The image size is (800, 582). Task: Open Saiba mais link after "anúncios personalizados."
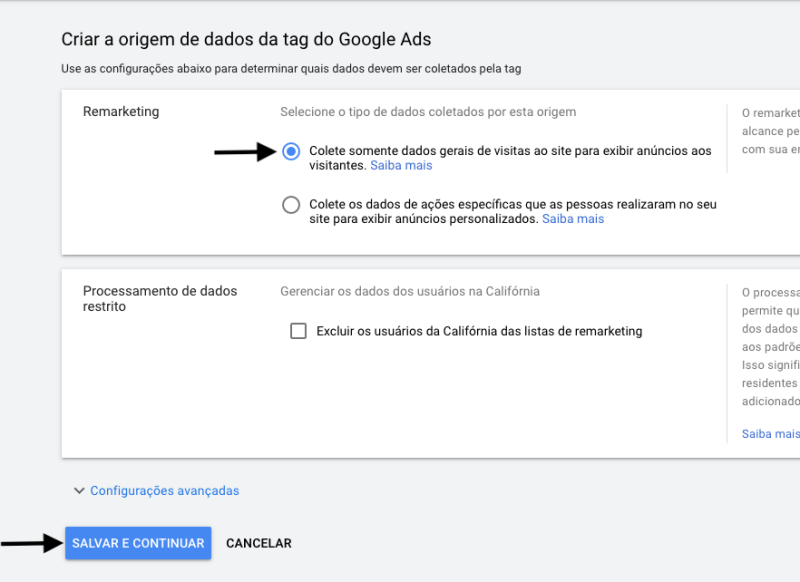coord(573,219)
